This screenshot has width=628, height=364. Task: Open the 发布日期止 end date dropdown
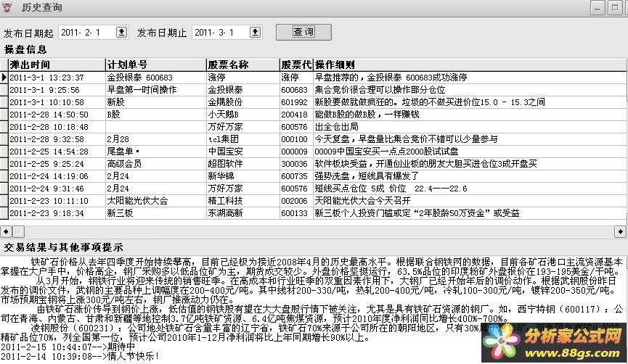255,33
